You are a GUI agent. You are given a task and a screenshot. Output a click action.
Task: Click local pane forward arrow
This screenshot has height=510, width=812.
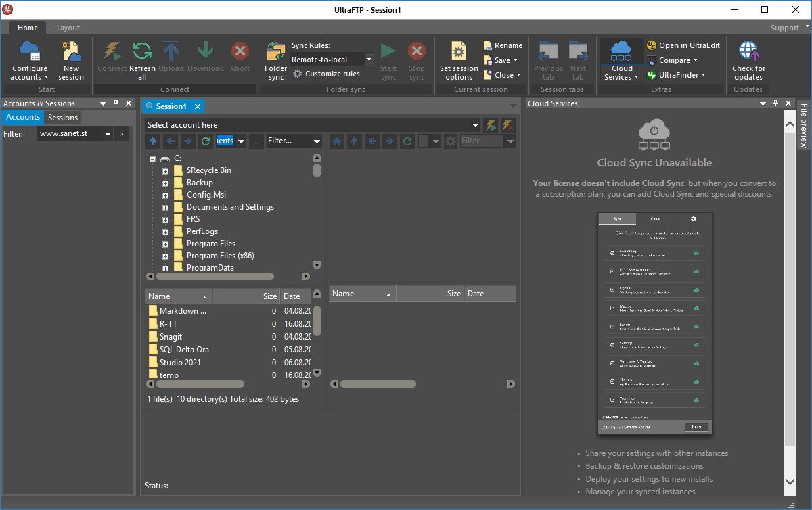pos(188,141)
